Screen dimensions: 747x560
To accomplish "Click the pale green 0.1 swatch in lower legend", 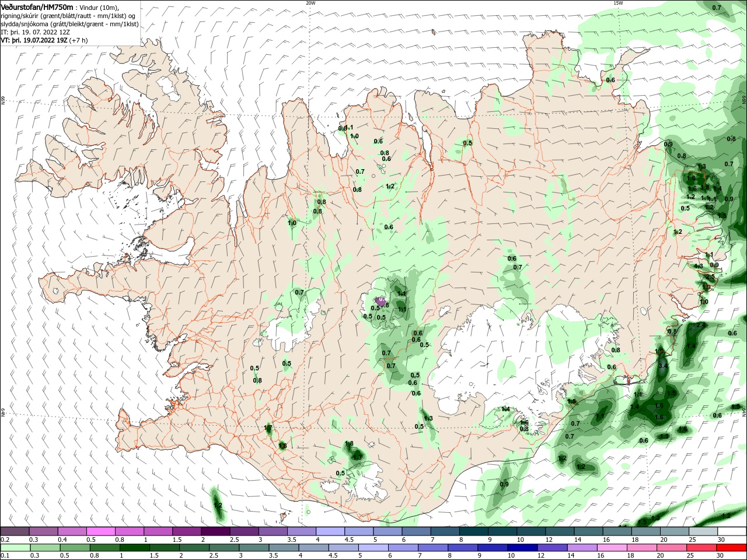I will tap(15, 547).
